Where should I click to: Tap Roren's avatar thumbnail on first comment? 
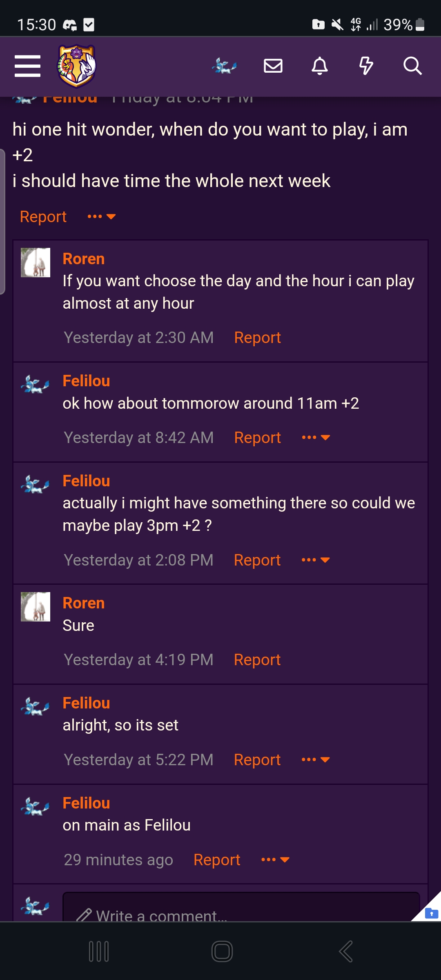tap(36, 263)
